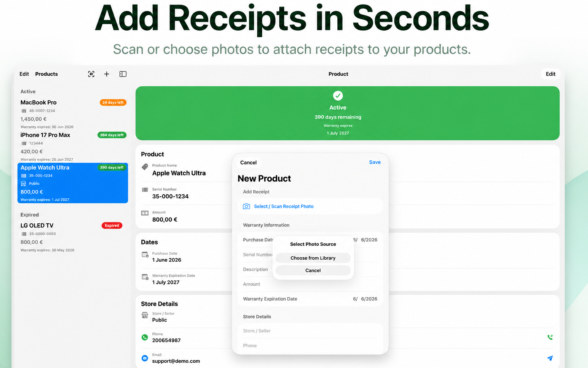Click Apple Watch Ultra store icon in list
The width and height of the screenshot is (588, 368).
pyautogui.click(x=24, y=184)
